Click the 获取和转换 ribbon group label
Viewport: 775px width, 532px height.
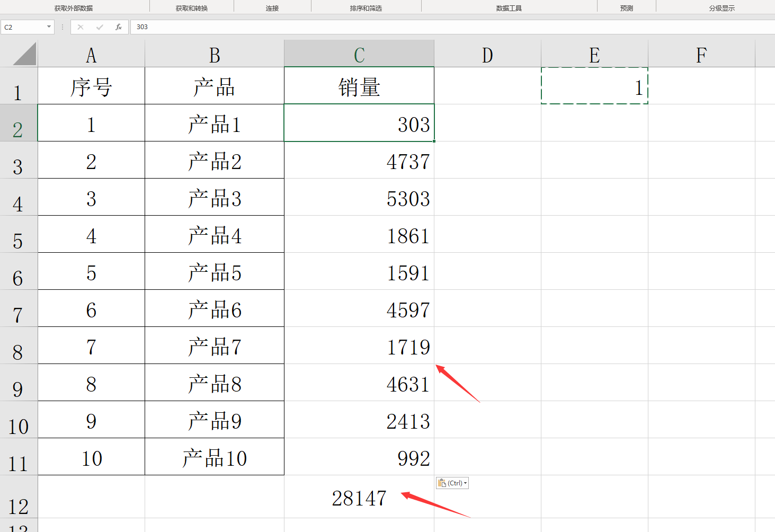(x=192, y=8)
